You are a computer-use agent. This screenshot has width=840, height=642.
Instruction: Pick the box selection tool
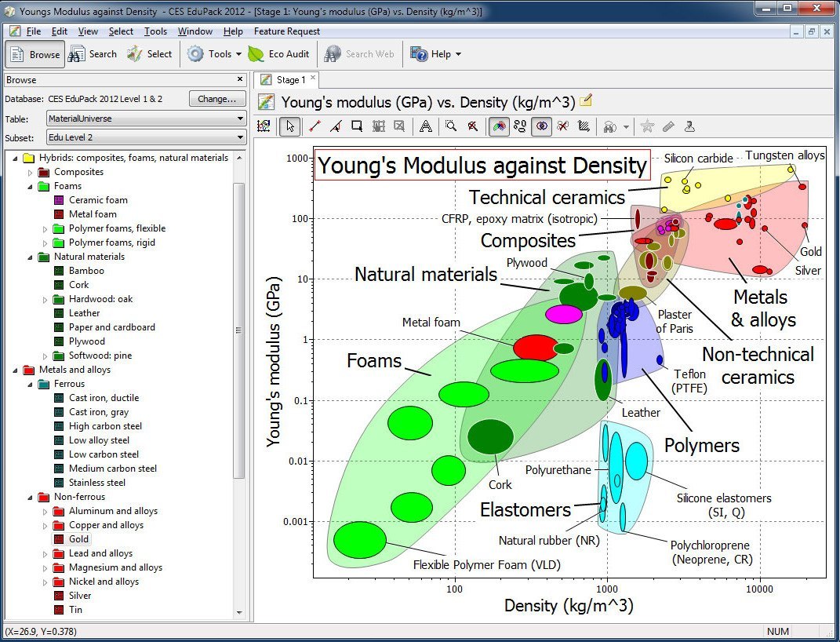coord(357,126)
